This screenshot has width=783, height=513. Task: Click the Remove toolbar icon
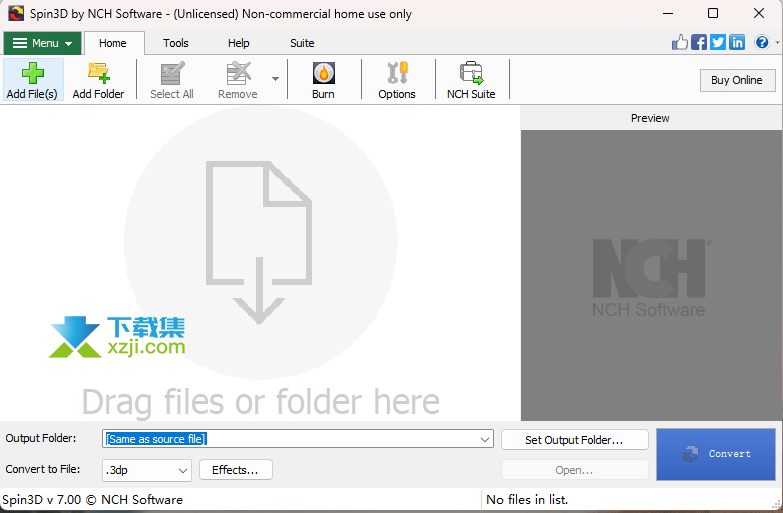pos(238,73)
